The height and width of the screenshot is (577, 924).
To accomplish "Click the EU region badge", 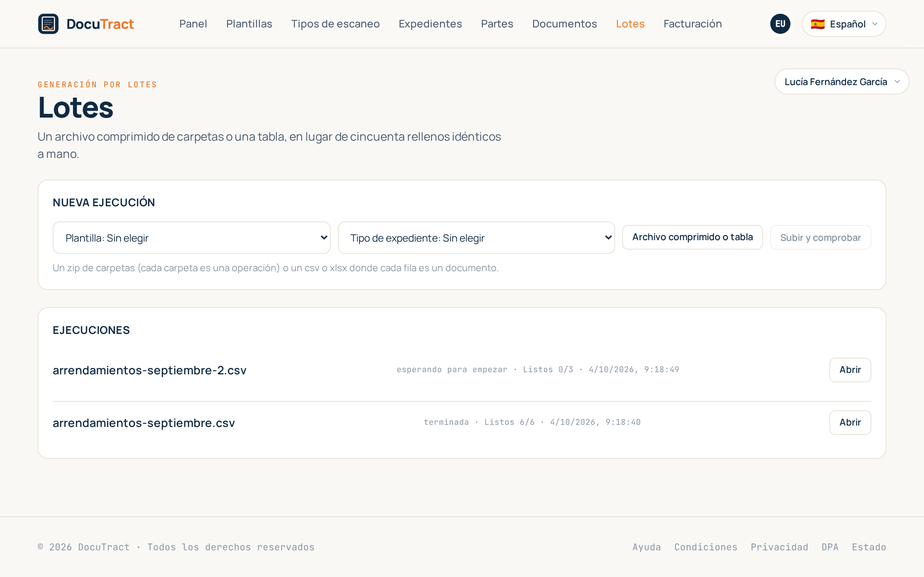I will click(780, 24).
